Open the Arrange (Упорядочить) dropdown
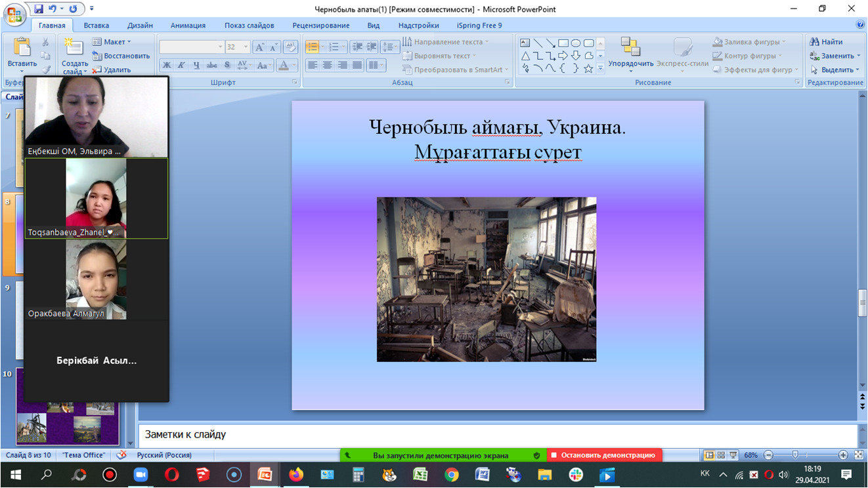Image resolution: width=868 pixels, height=488 pixels. [x=630, y=64]
